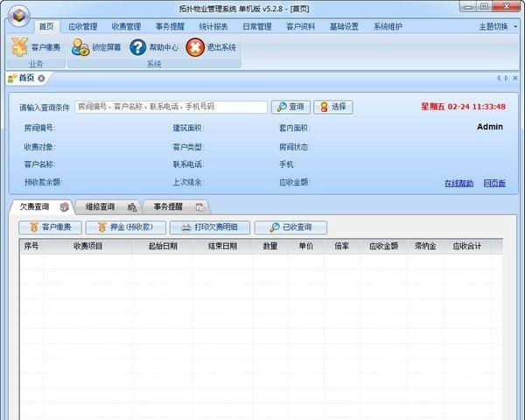The height and width of the screenshot is (420, 525).
Task: Expand the 主题切换 theme dropdown
Action: (498, 26)
